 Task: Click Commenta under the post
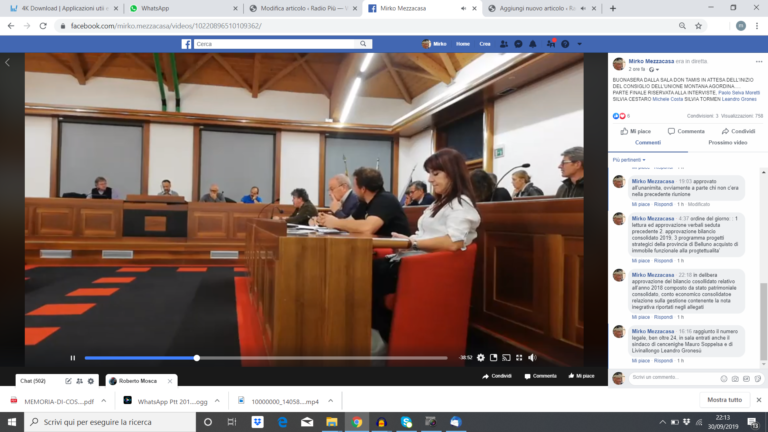(x=686, y=131)
